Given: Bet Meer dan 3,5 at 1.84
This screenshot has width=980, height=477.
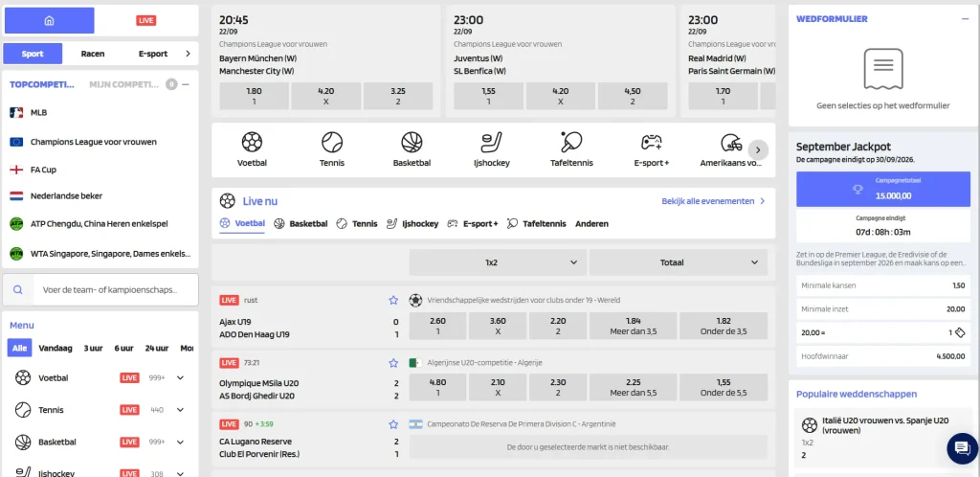Looking at the screenshot, I should [634, 326].
